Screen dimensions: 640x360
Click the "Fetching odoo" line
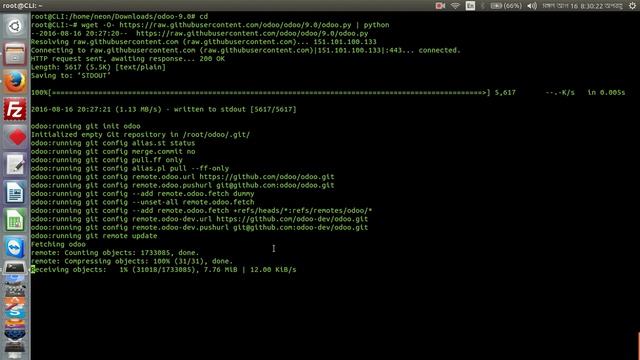click(x=58, y=244)
